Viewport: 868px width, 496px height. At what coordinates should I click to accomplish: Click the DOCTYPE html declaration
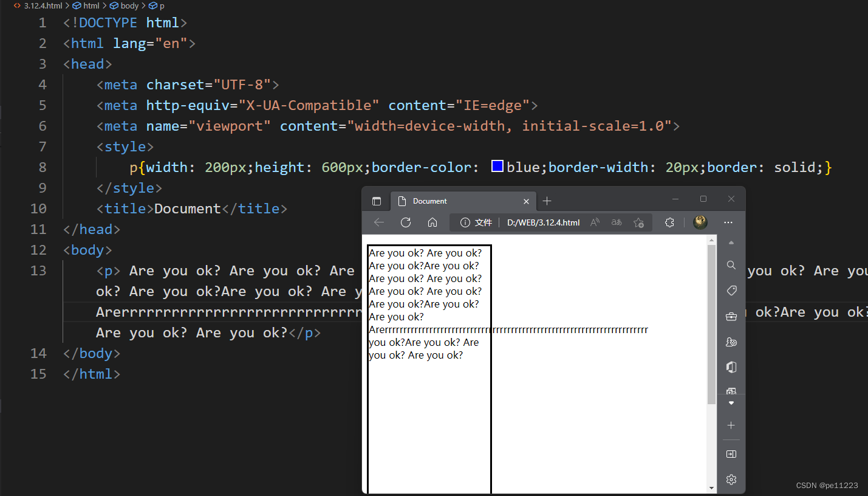[125, 22]
